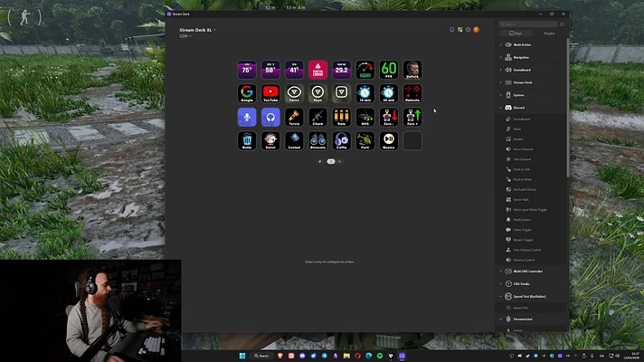The image size is (644, 362).
Task: Switch to the Plugins tab
Action: (549, 33)
